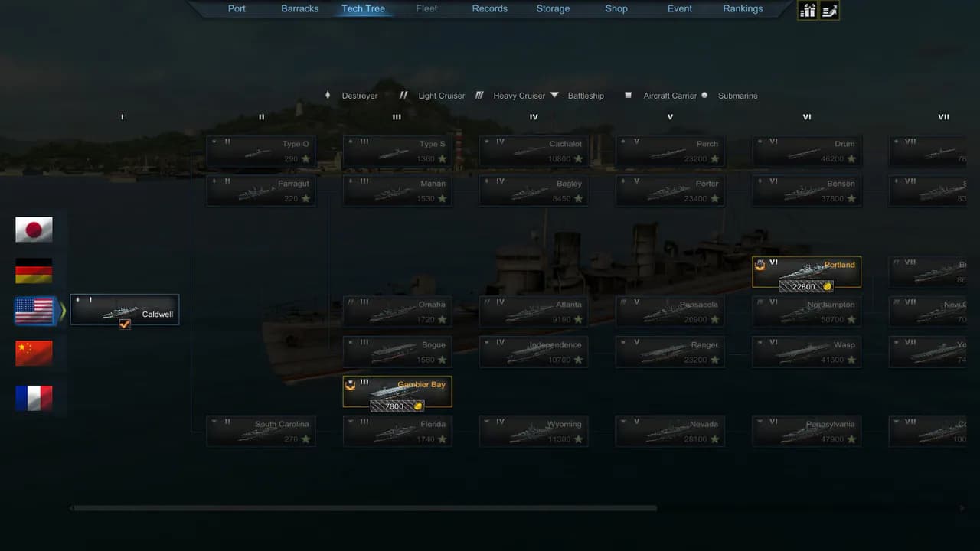The height and width of the screenshot is (551, 980).
Task: Select the Pennsylvania battleship card
Action: click(x=807, y=432)
